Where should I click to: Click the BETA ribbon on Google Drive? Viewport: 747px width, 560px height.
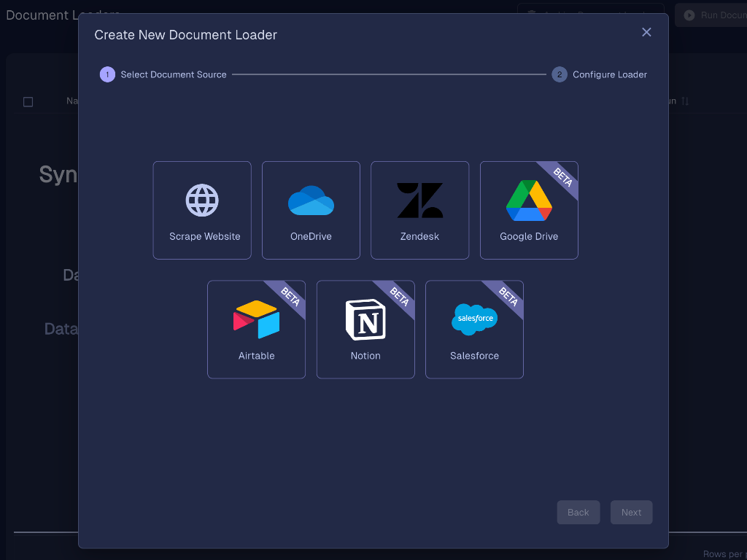(562, 177)
